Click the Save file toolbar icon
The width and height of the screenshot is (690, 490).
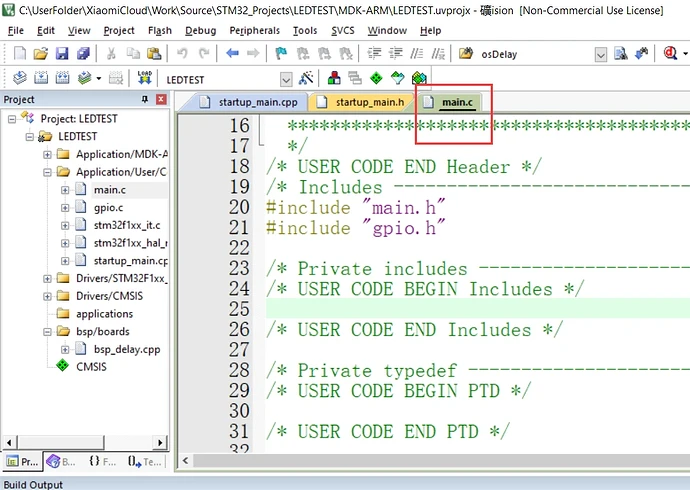[61, 54]
